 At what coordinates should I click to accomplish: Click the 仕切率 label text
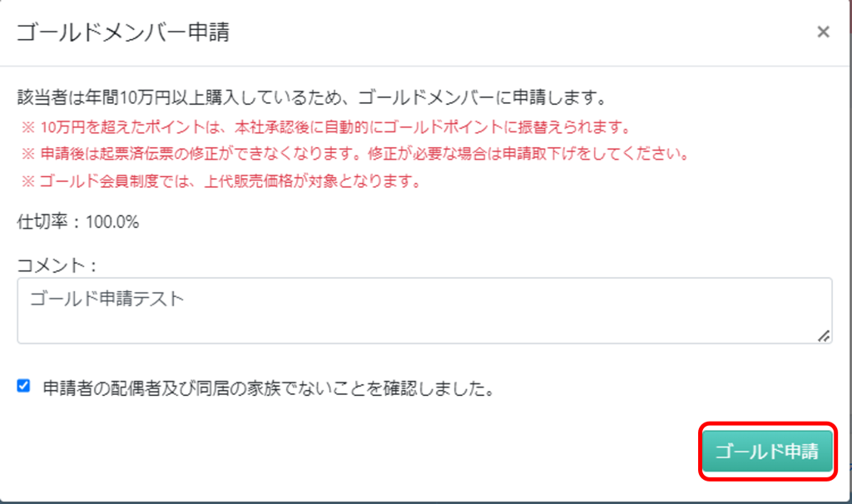tap(42, 222)
